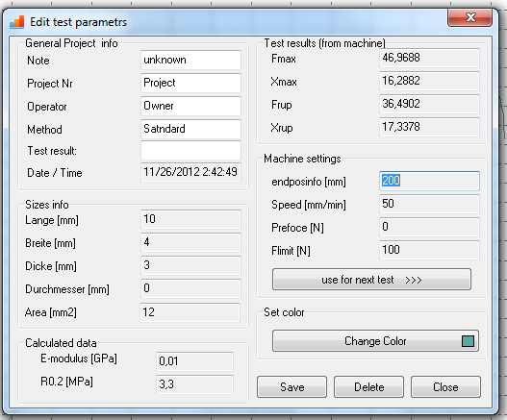
Task: Select the Note input field
Action: click(x=190, y=60)
